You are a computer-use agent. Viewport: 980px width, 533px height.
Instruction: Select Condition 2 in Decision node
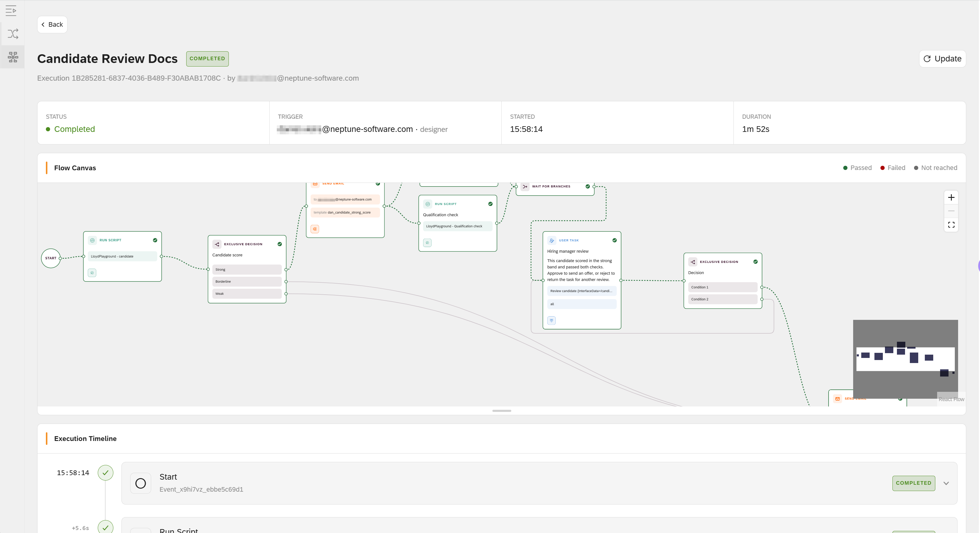(x=722, y=299)
